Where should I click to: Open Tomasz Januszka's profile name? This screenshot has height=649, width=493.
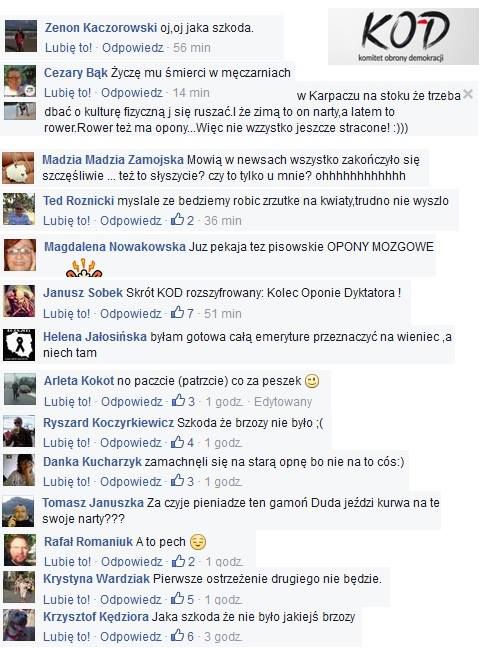(93, 503)
